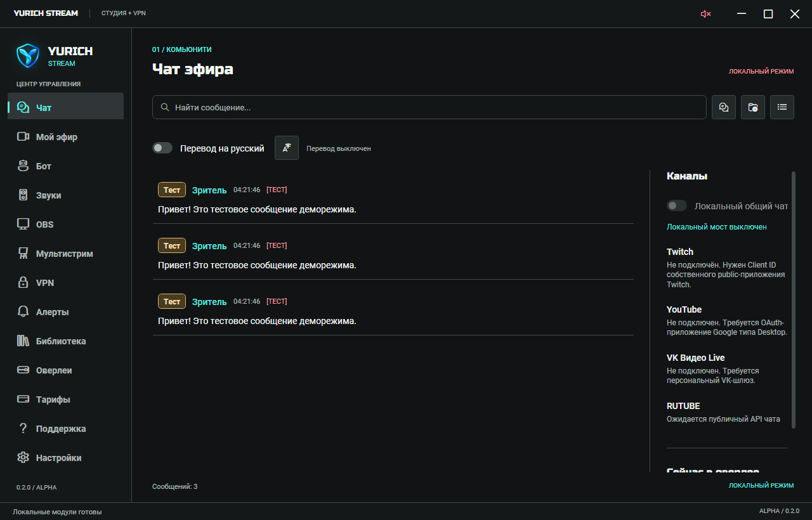This screenshot has width=812, height=520.
Task: Click the 01 / КОМЬЮНИТИ breadcrumb
Action: point(182,49)
